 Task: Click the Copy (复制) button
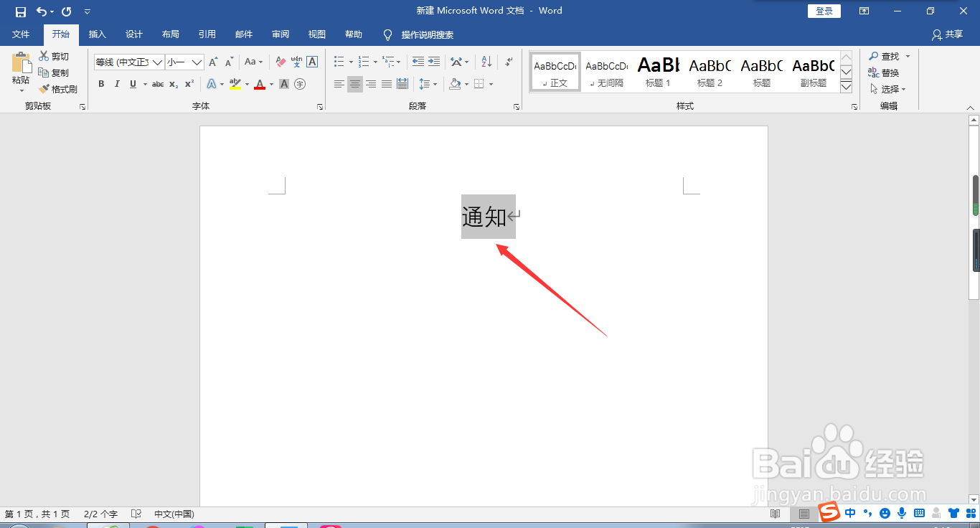coord(54,72)
